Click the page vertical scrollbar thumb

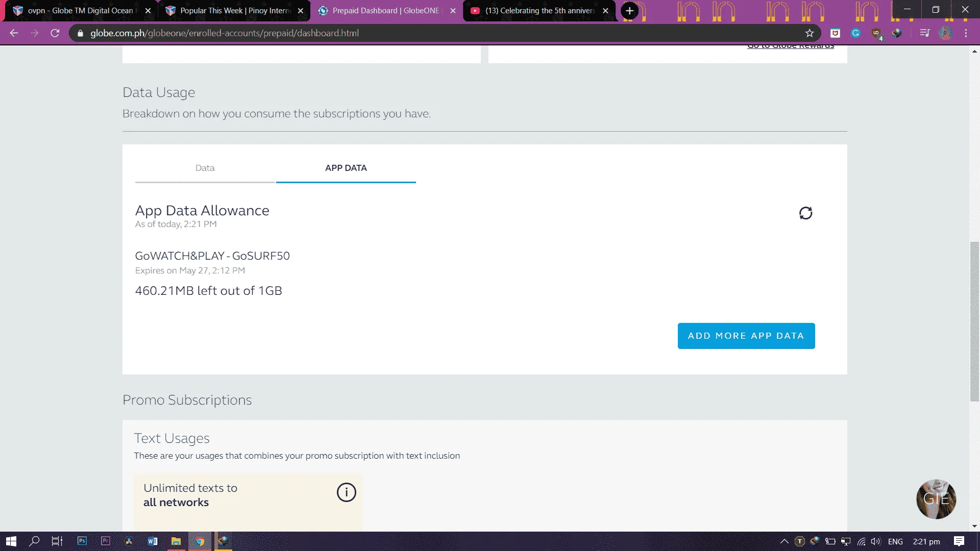[x=974, y=321]
